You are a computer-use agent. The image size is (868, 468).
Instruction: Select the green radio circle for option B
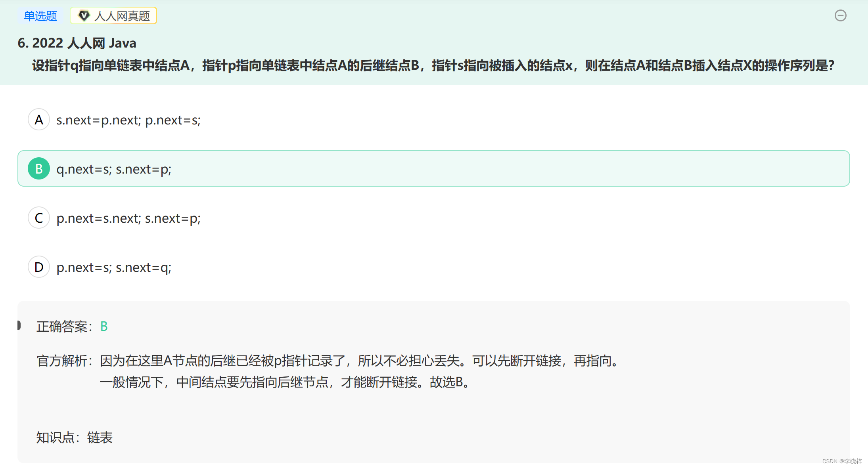point(39,168)
